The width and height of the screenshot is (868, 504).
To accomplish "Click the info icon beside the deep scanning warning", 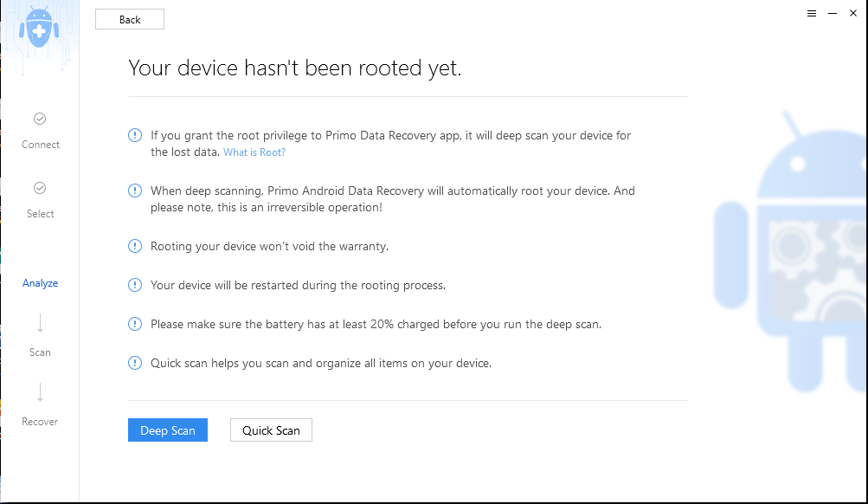I will click(134, 191).
